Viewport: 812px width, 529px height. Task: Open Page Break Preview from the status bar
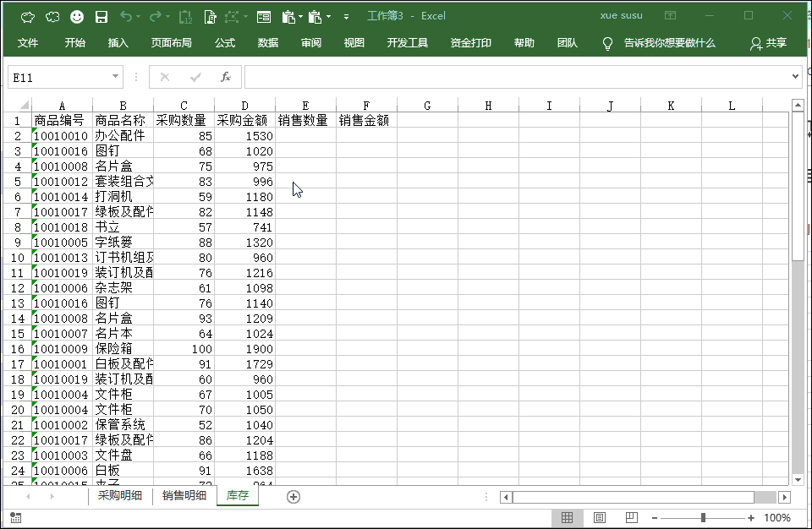pos(631,517)
